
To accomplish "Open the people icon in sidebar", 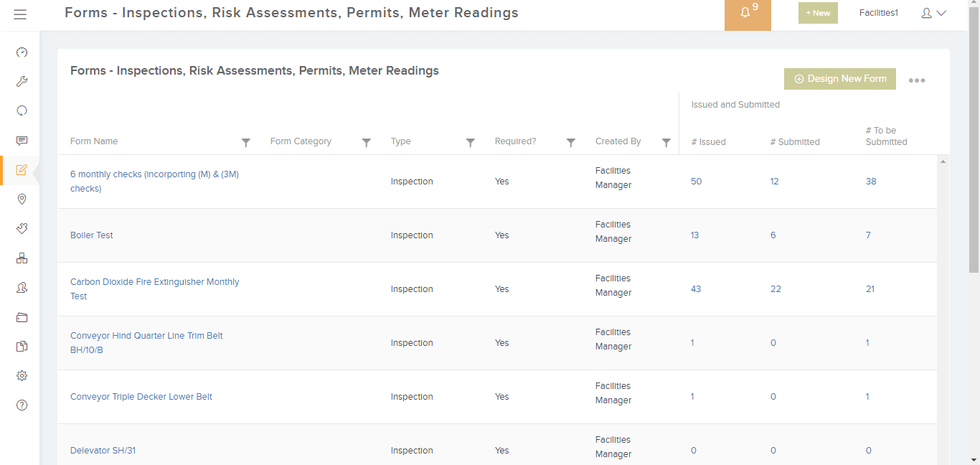I will coord(22,288).
